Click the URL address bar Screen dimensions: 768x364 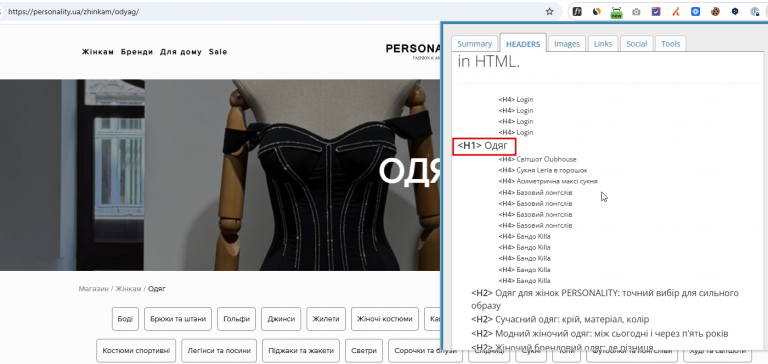(274, 12)
